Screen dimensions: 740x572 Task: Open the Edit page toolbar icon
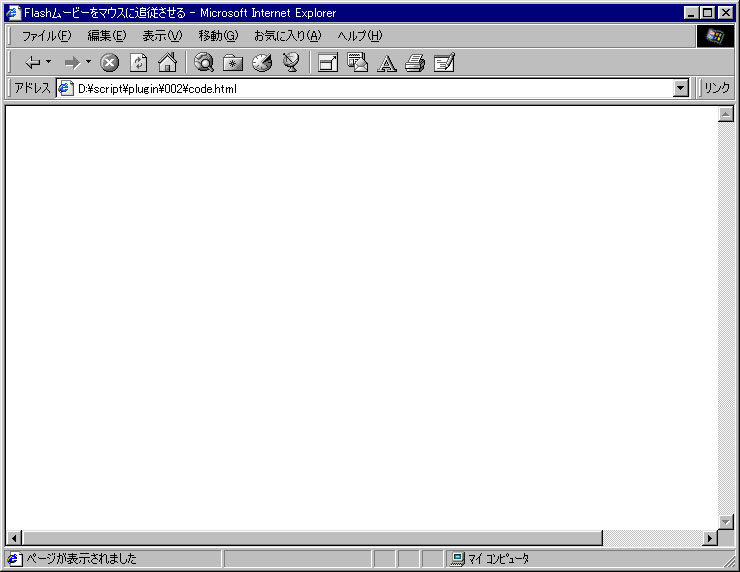click(x=444, y=62)
